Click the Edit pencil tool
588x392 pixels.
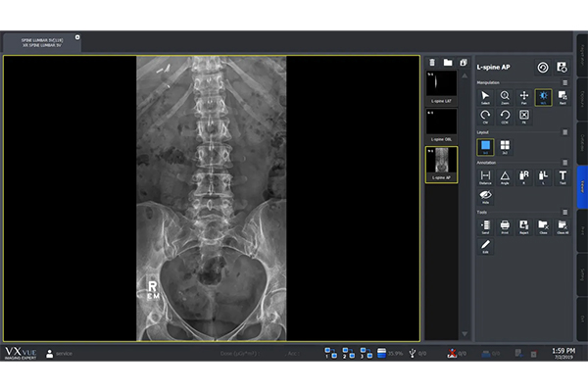(485, 246)
